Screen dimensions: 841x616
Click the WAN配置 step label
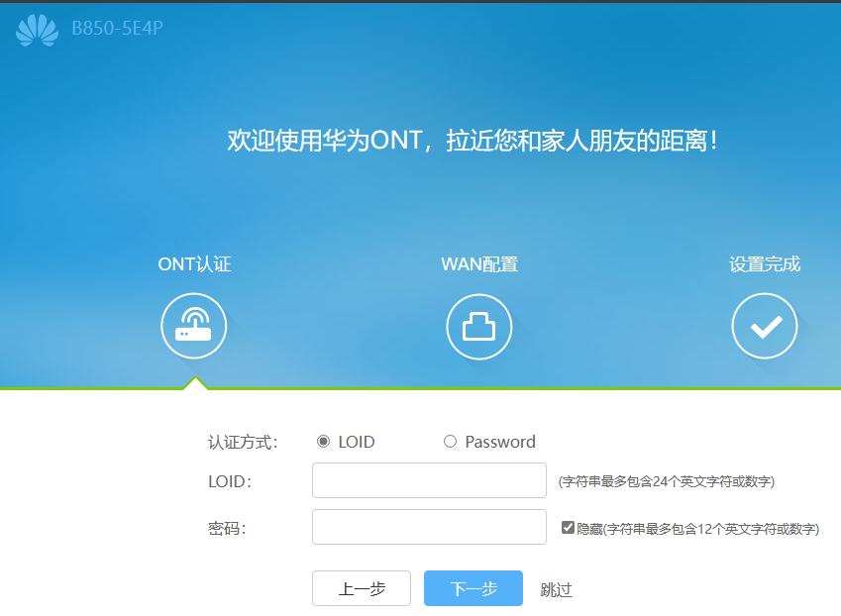point(479,264)
